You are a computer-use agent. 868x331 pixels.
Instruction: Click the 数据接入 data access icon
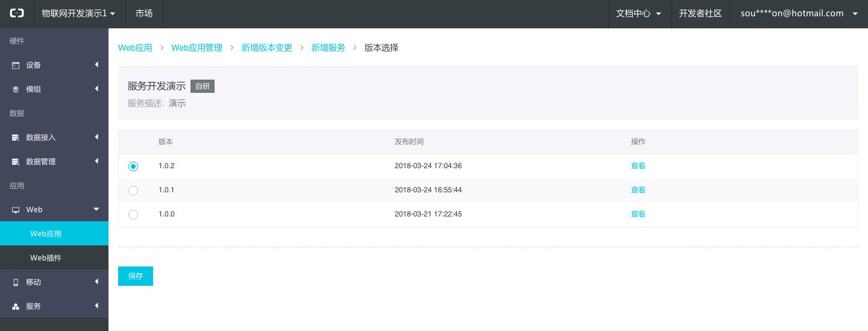pyautogui.click(x=16, y=137)
